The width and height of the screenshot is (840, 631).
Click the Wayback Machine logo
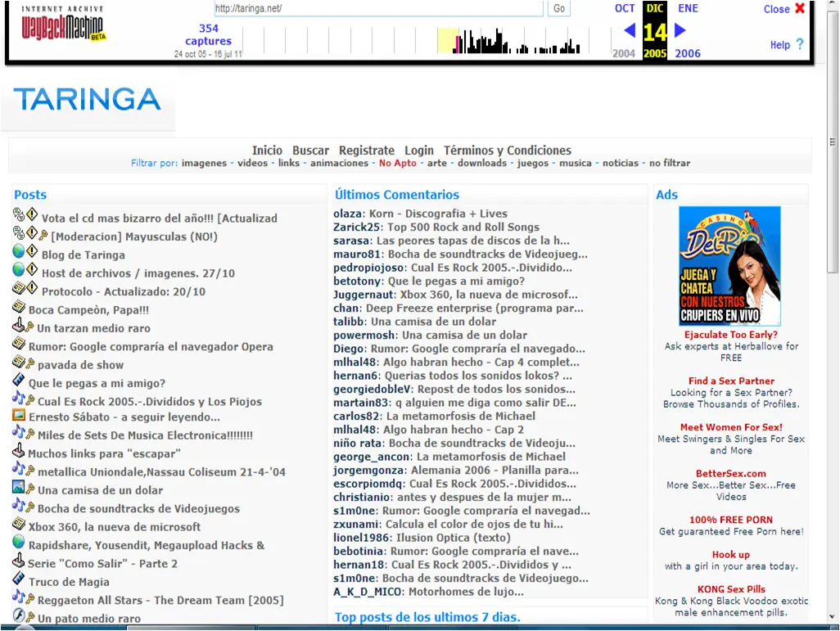(x=62, y=24)
